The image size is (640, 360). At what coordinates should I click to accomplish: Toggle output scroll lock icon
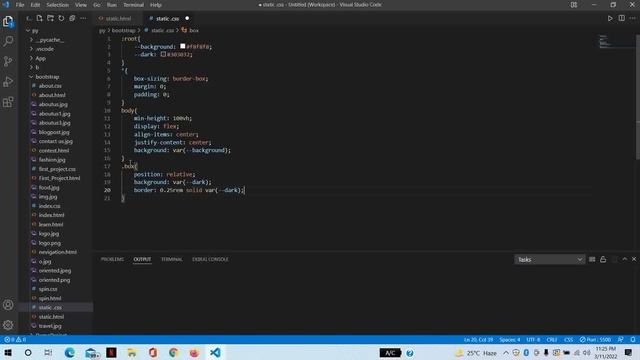(603, 260)
